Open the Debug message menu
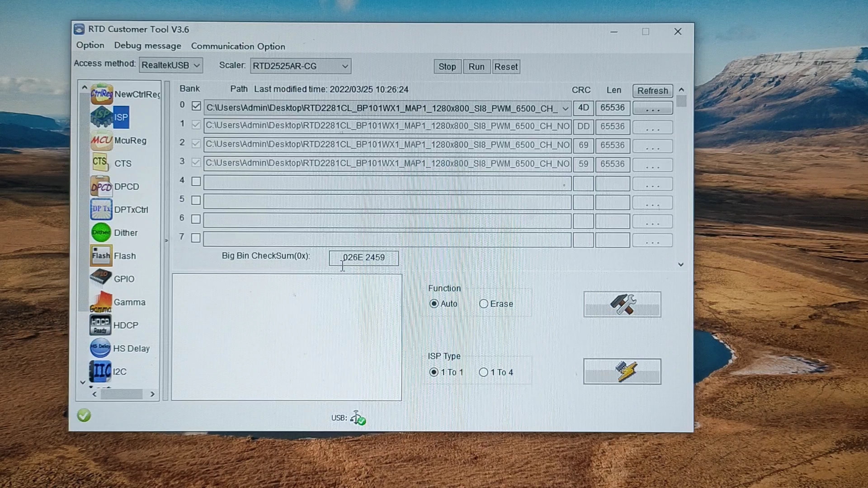This screenshot has width=868, height=488. coord(147,46)
